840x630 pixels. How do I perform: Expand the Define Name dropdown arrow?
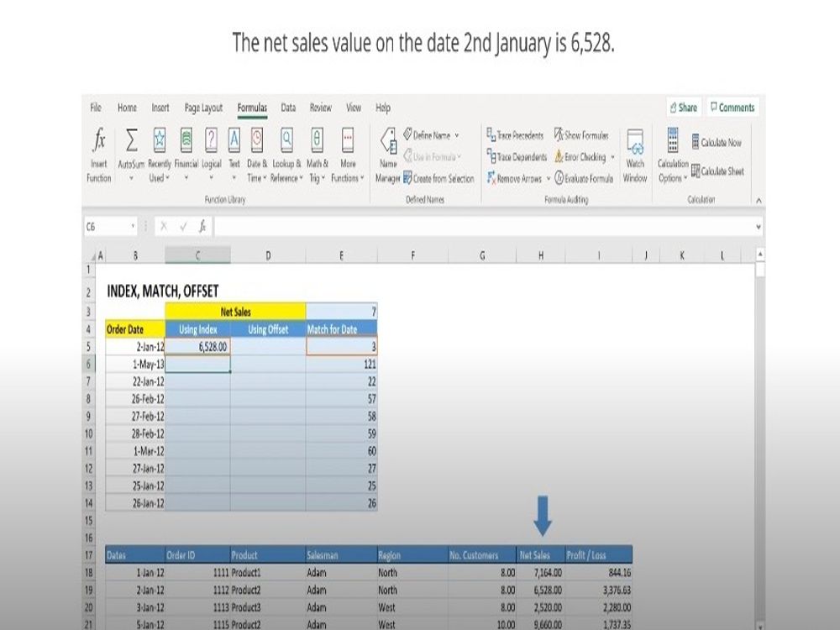pyautogui.click(x=457, y=135)
